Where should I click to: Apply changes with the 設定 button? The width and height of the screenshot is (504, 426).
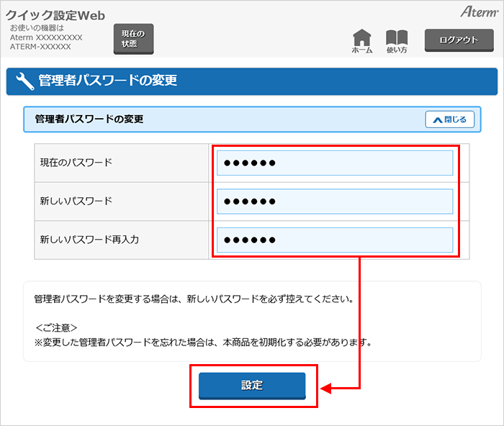coord(252,386)
